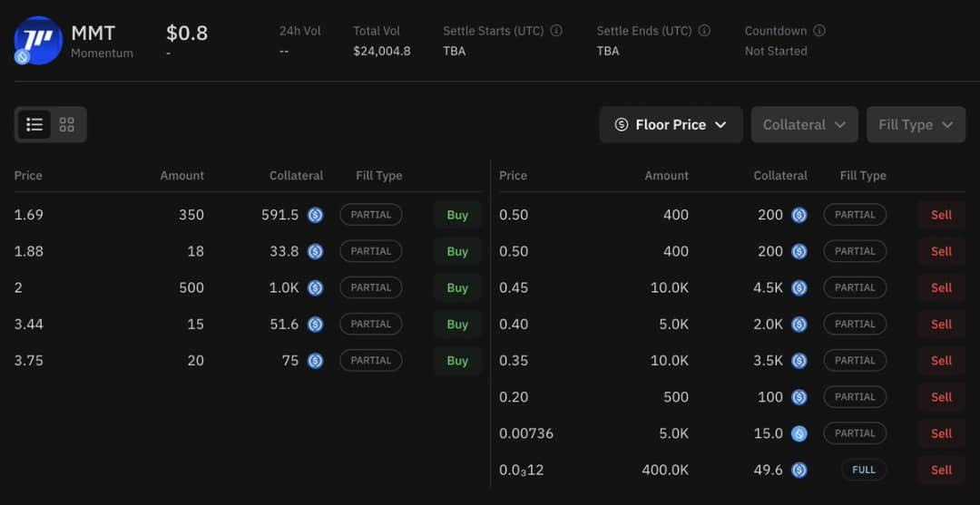
Task: Switch to list view layout
Action: click(x=34, y=124)
